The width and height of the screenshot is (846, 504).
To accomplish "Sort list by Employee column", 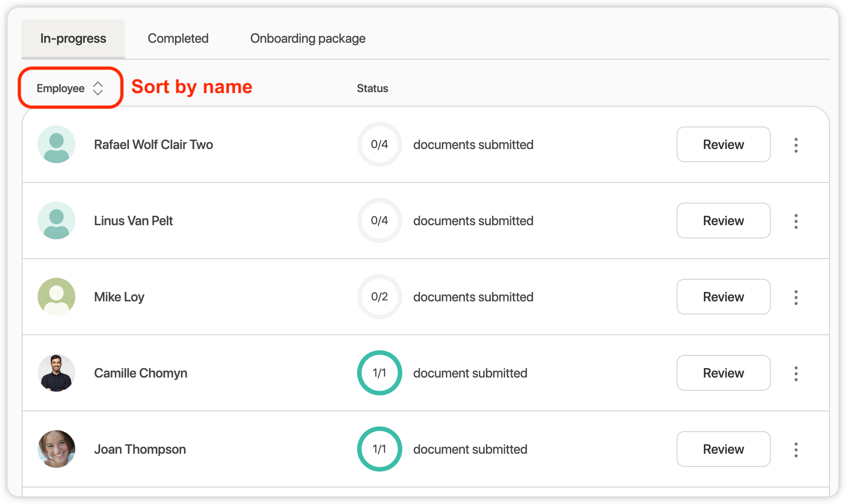I will click(70, 88).
